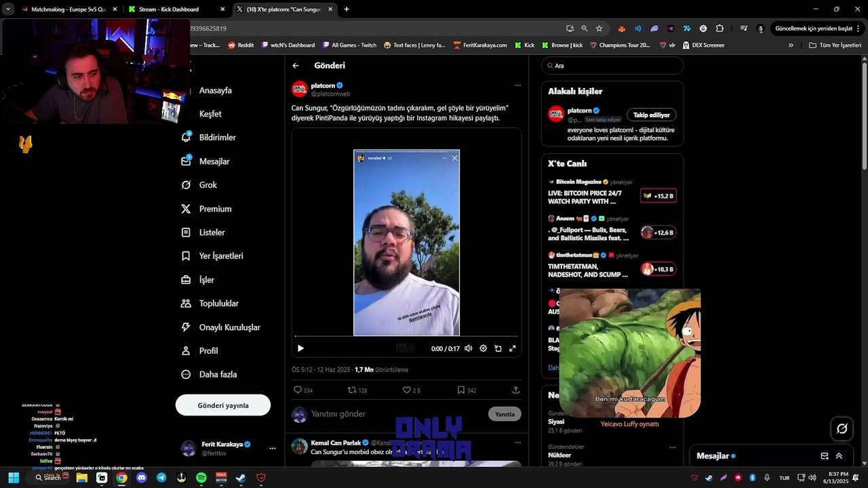Click the Gönderi yayınla button
Viewport: 868px width, 488px height.
tap(223, 405)
